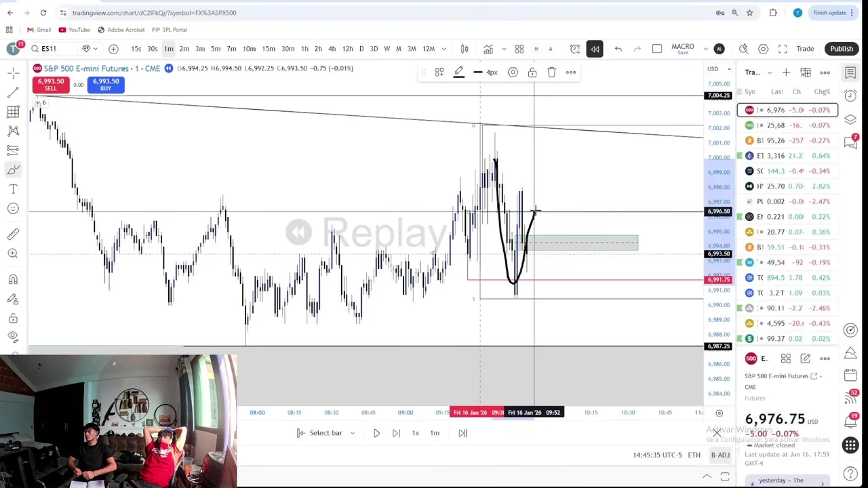Expand the timeframe list dropdown arrow
Viewport: 868px width, 488px height.
pos(444,49)
